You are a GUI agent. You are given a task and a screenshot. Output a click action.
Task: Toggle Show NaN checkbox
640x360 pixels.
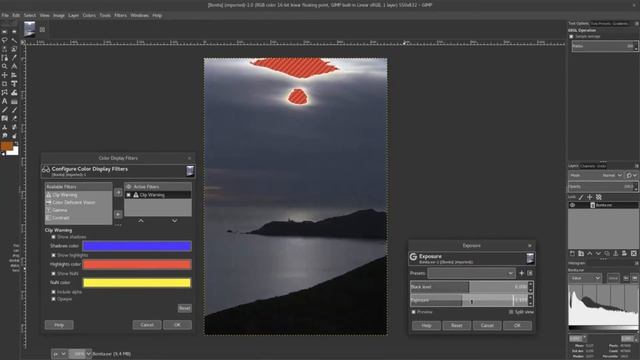click(53, 273)
